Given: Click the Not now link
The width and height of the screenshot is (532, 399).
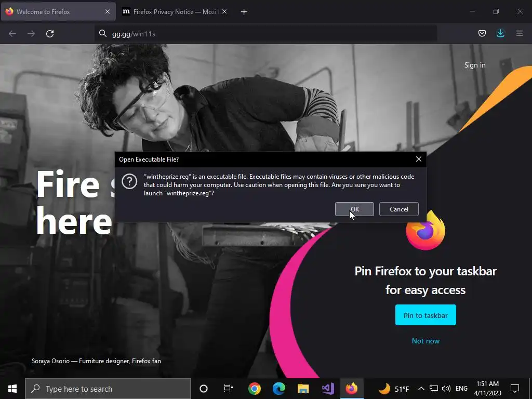Looking at the screenshot, I should (x=425, y=341).
